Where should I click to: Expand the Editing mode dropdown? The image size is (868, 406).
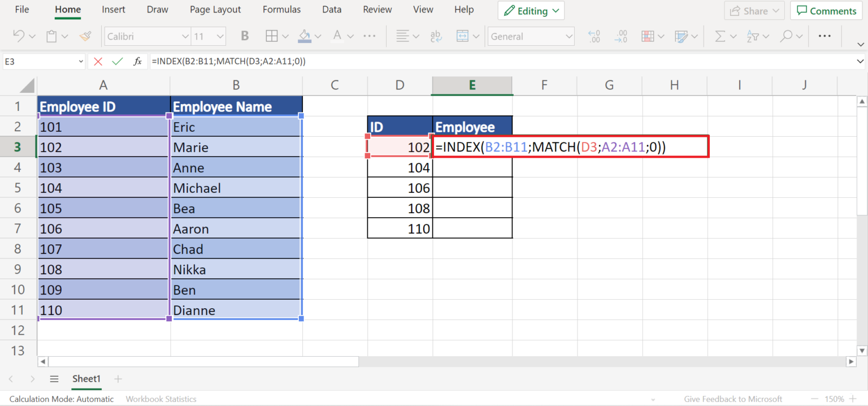coord(530,10)
